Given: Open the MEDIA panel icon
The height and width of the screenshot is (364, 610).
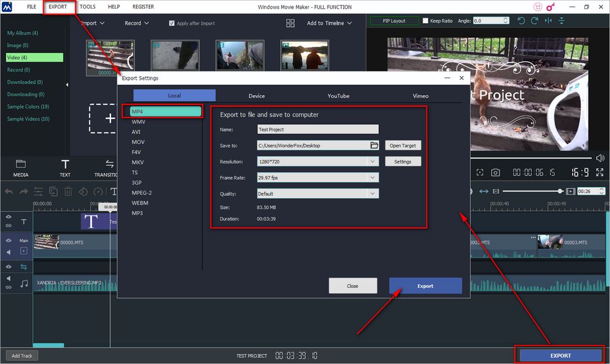Looking at the screenshot, I should pyautogui.click(x=21, y=168).
